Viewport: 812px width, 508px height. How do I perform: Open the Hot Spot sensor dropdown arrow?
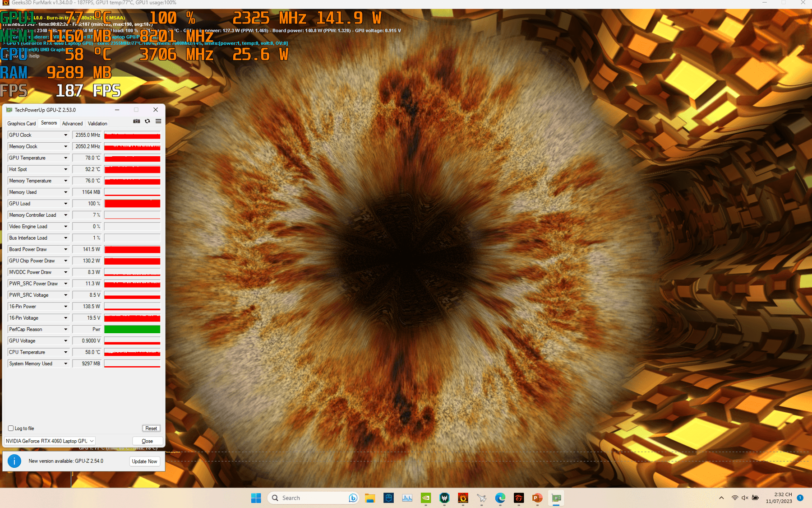[x=65, y=169]
